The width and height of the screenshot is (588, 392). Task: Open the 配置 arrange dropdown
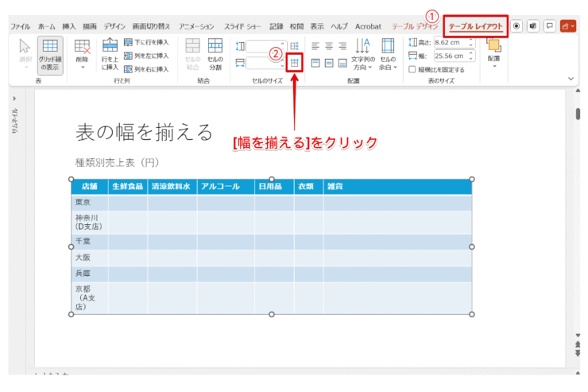(x=494, y=53)
